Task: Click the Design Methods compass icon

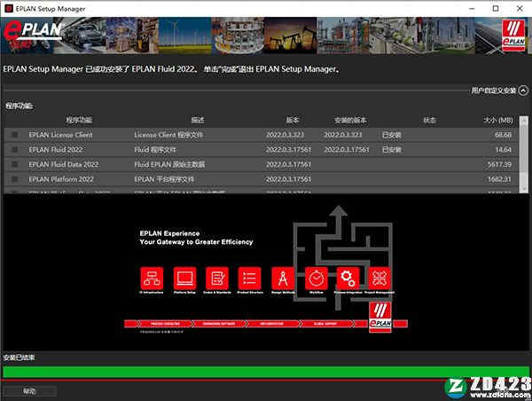Action: (282, 277)
